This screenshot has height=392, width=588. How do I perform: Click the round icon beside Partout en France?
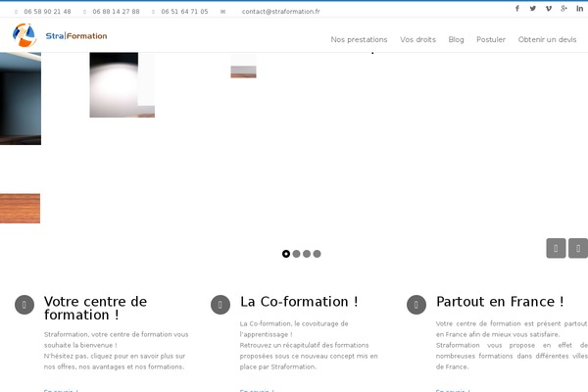click(x=416, y=305)
